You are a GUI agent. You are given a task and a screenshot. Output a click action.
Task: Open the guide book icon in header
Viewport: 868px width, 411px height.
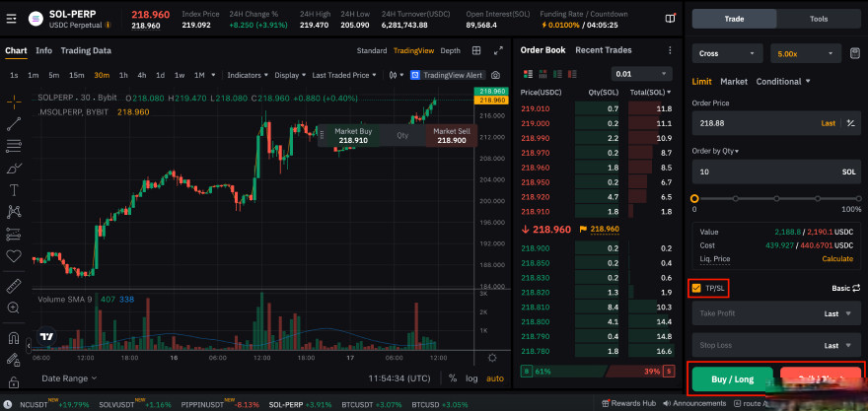tap(670, 19)
